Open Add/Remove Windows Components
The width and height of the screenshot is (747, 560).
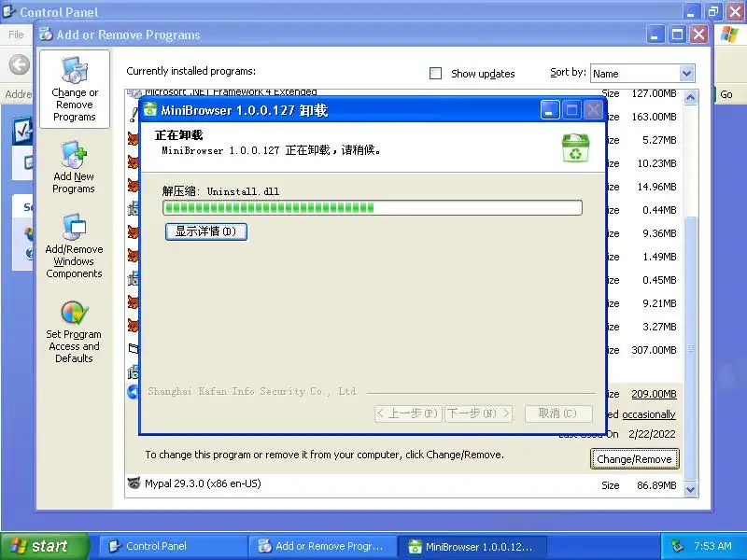click(74, 246)
